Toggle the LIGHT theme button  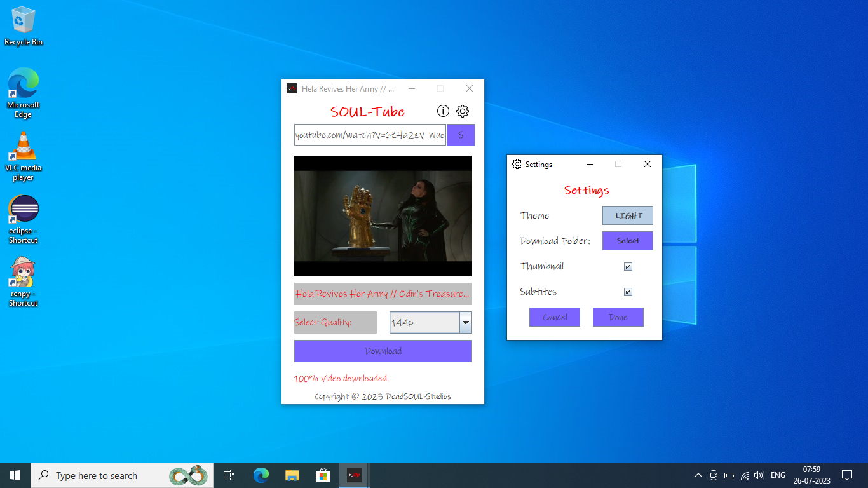628,215
